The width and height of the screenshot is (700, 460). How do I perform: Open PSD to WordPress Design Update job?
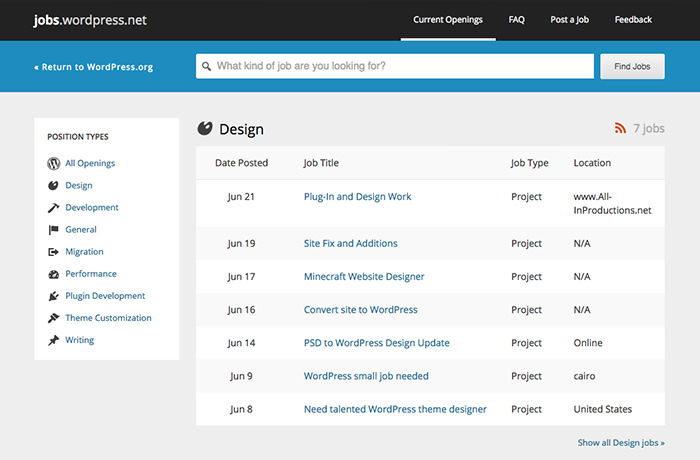click(x=377, y=343)
